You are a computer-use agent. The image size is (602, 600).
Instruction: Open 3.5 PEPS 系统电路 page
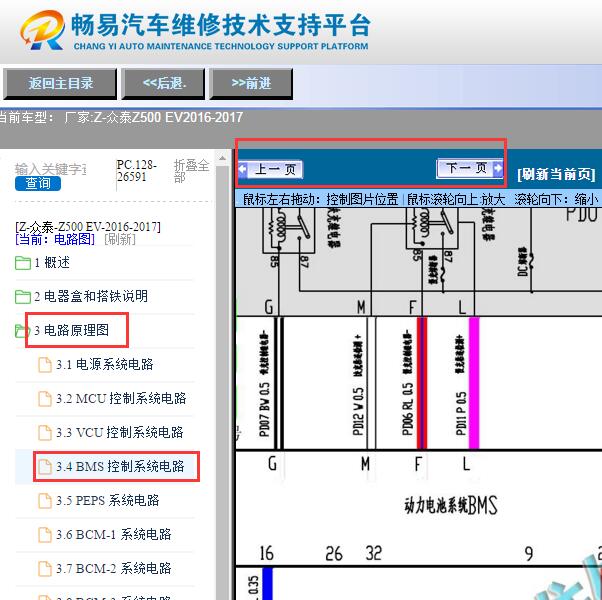(x=108, y=501)
